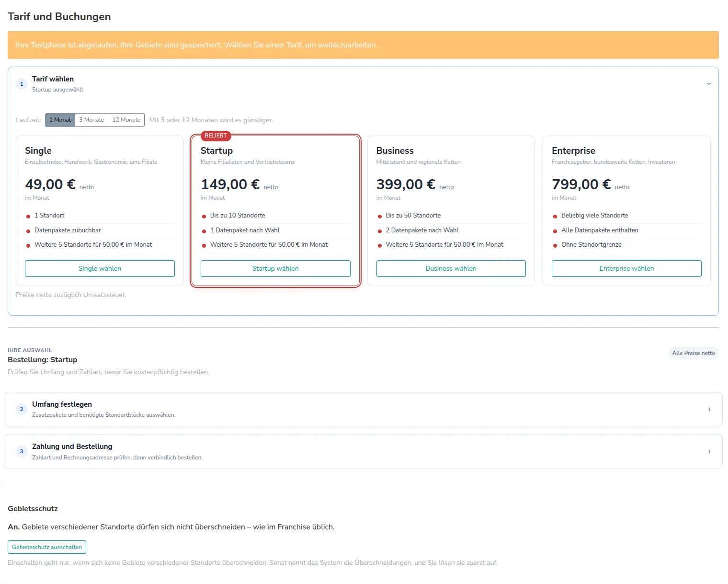This screenshot has width=728, height=584.
Task: Click '1 Standort' feature line
Action: 49,216
